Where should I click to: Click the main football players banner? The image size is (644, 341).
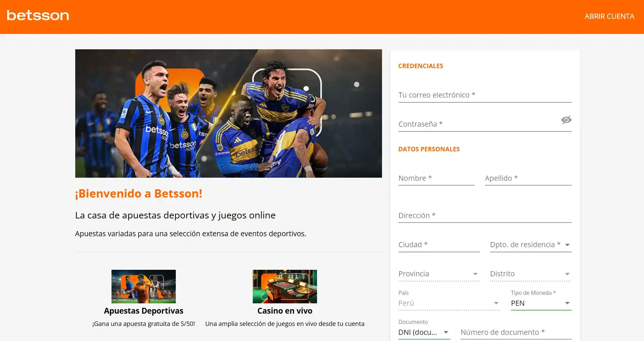coord(228,113)
